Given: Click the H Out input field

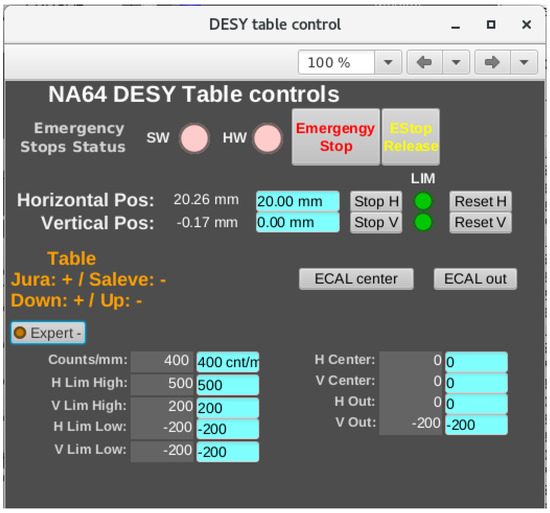Looking at the screenshot, I should click(476, 404).
